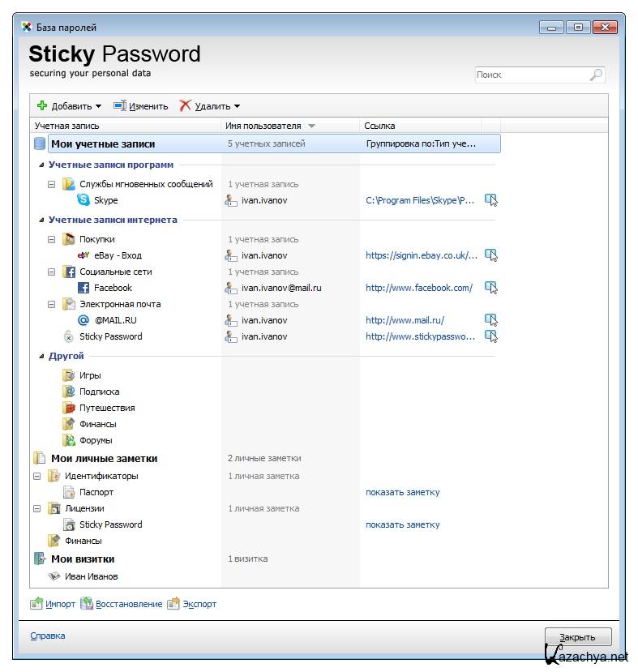Click the launch icon beside the eBay link
Viewport: 638px width, 672px height.
pyautogui.click(x=490, y=255)
